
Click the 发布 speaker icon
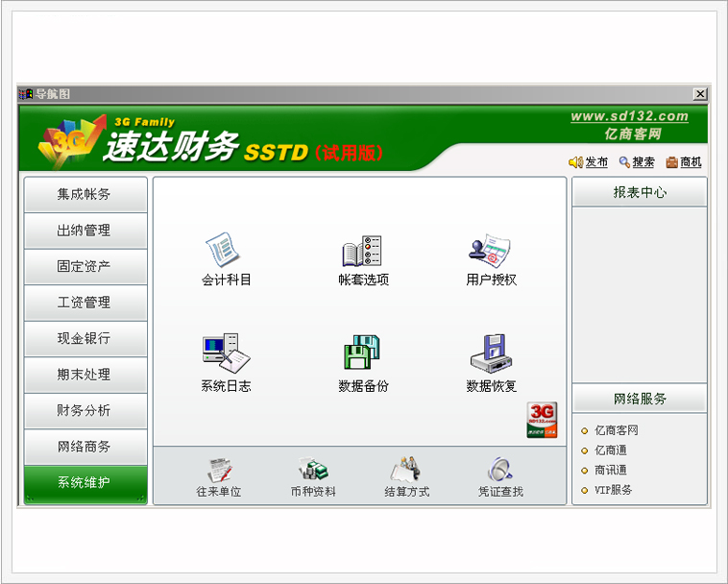click(x=575, y=162)
